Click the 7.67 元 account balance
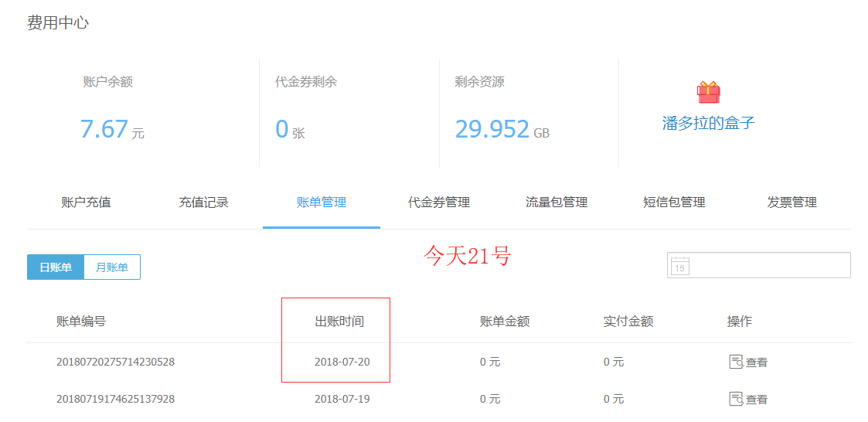Screen dimensions: 868x422 (111, 129)
